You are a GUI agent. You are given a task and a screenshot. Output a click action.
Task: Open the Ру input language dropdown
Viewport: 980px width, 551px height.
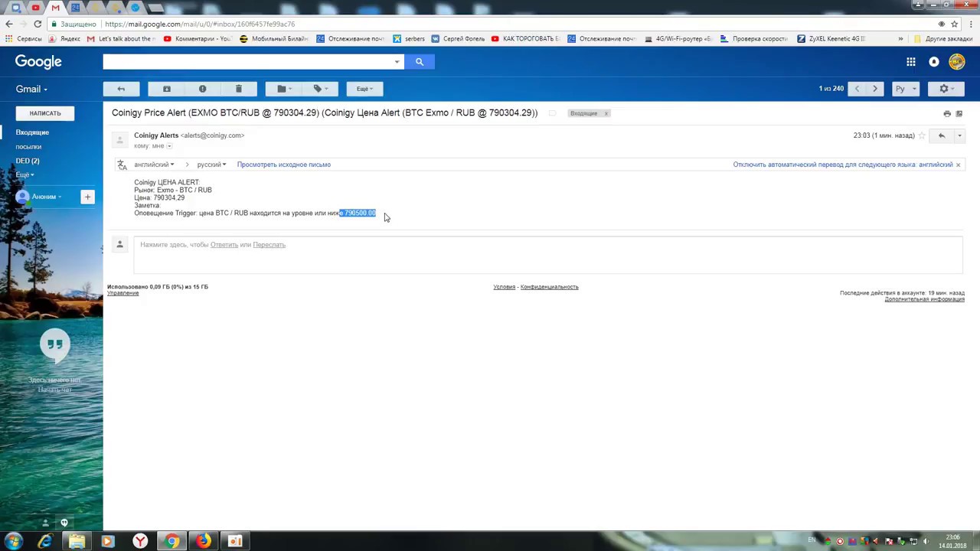tap(906, 89)
